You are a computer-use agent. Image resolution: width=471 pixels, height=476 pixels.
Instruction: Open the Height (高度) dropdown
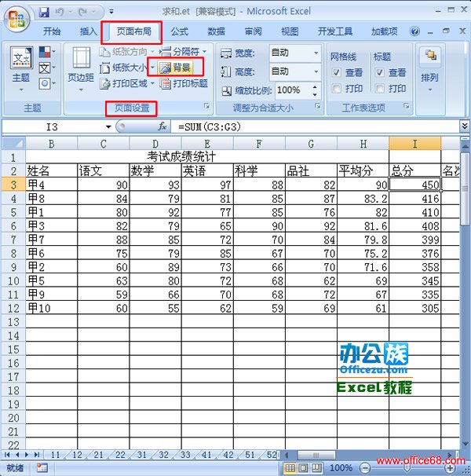pos(316,71)
